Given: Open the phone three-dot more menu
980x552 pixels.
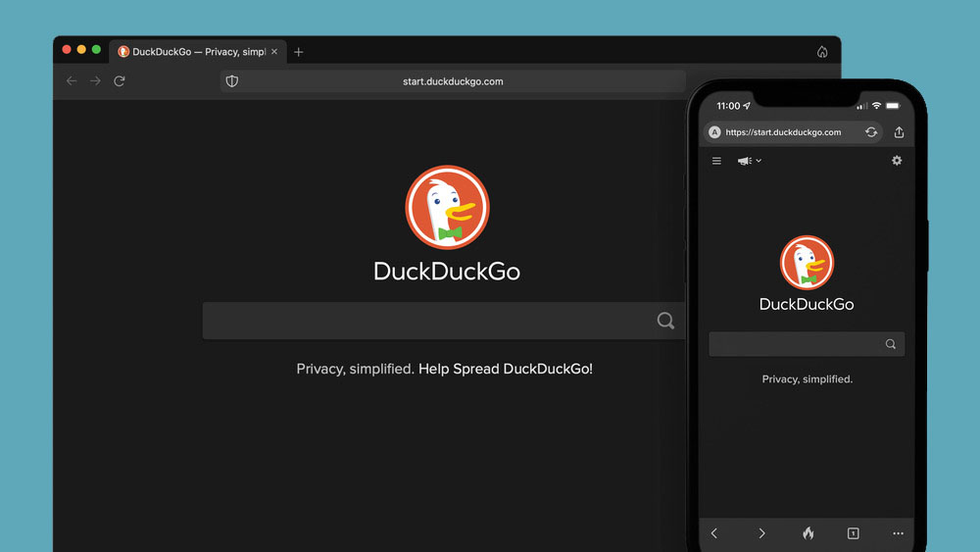Looking at the screenshot, I should coord(898,533).
